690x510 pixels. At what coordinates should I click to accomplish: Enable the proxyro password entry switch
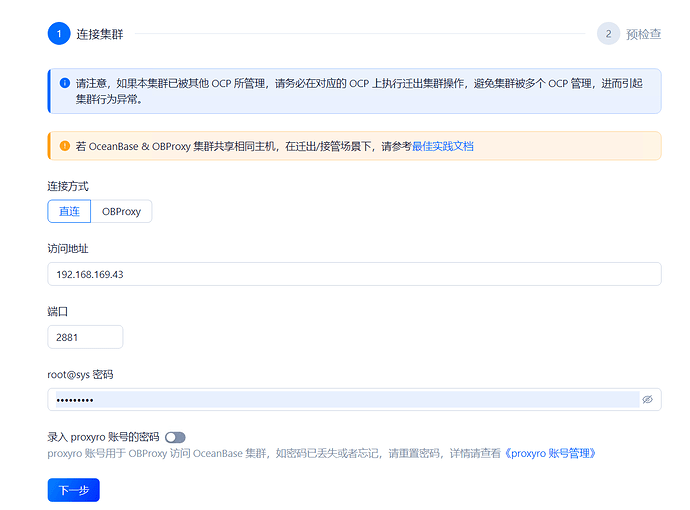[176, 437]
